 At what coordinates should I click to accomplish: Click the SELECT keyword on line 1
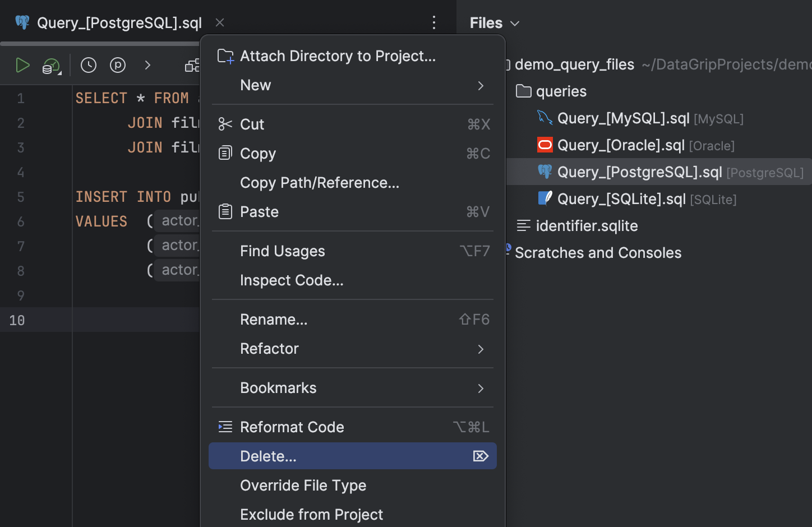(101, 98)
